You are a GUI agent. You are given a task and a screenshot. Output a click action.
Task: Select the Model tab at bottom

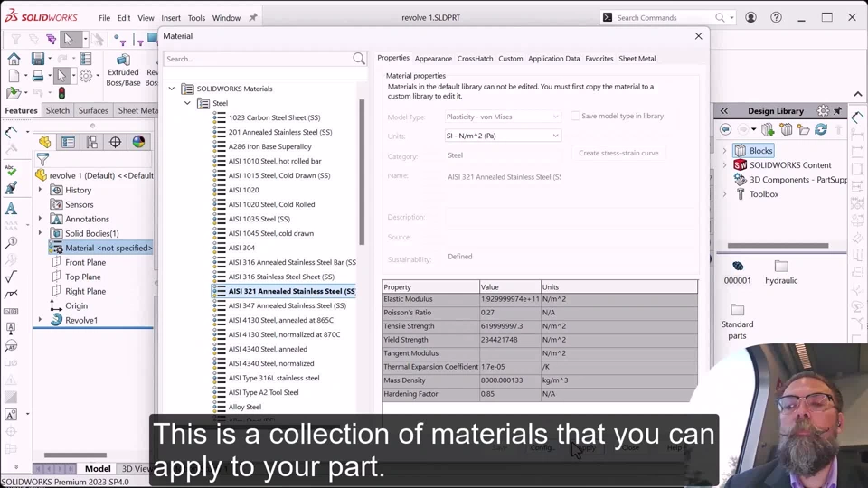[98, 469]
